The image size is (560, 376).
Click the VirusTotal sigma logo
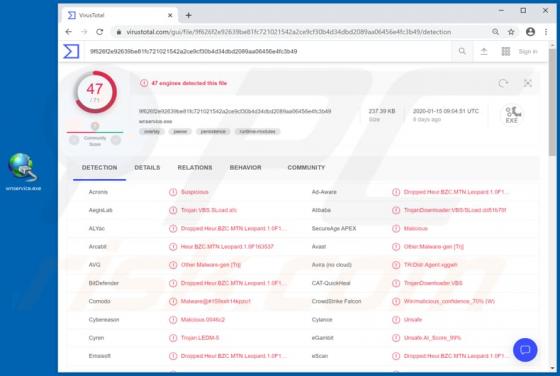[71, 51]
